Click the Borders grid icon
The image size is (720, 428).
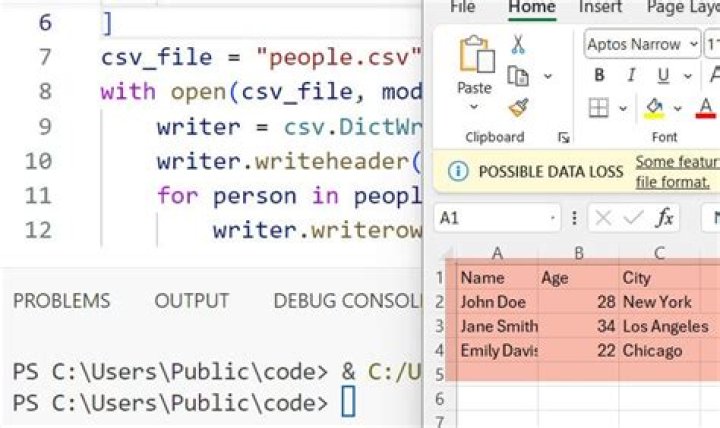599,108
